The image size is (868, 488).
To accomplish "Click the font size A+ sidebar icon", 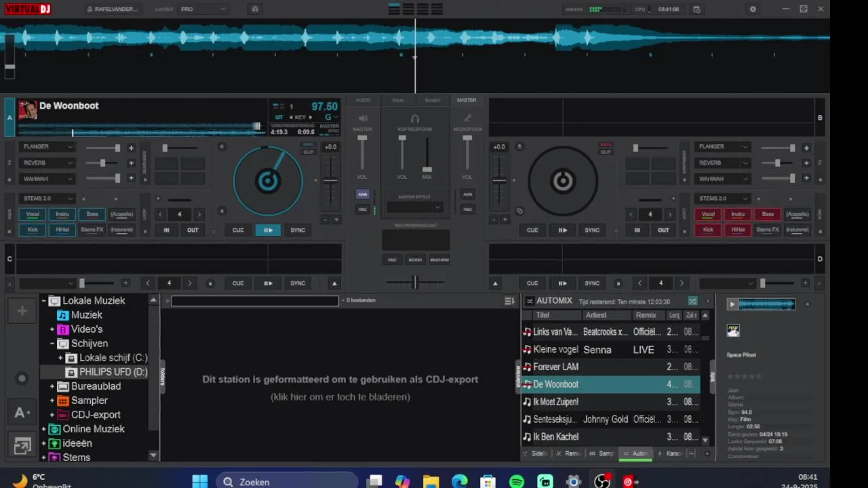I will (x=22, y=413).
